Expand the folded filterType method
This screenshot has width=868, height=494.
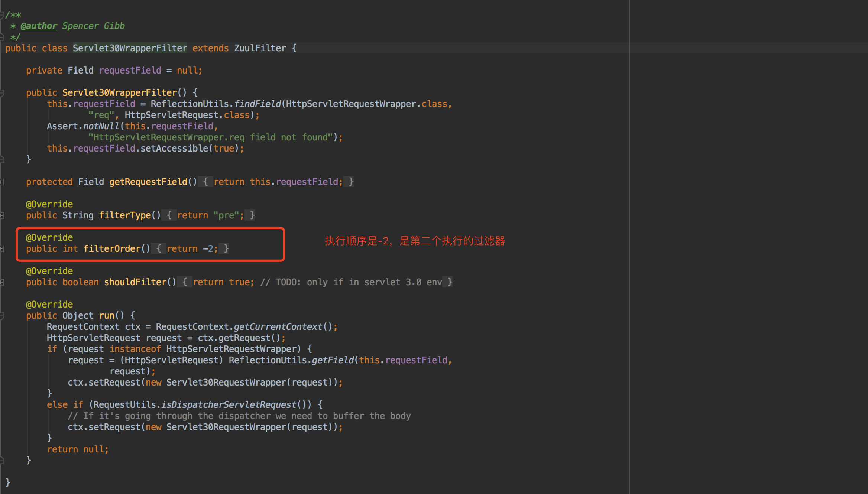[x=2, y=215]
